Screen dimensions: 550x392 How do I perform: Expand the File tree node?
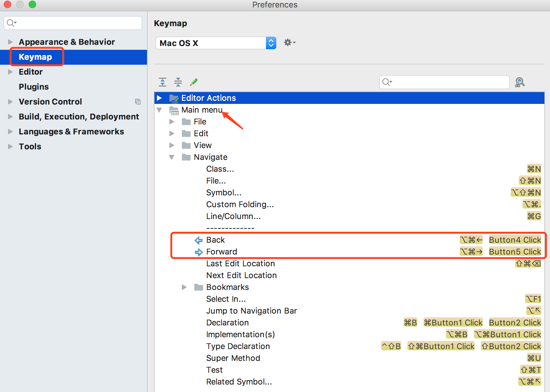click(172, 122)
